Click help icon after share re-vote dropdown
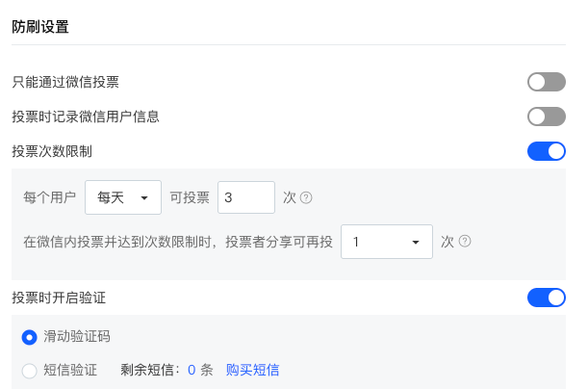Screen dimensions: 588x389 (x=465, y=242)
